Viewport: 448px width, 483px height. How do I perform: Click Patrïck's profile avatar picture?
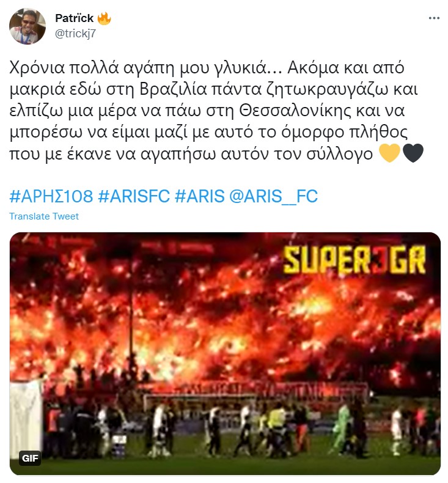[28, 26]
